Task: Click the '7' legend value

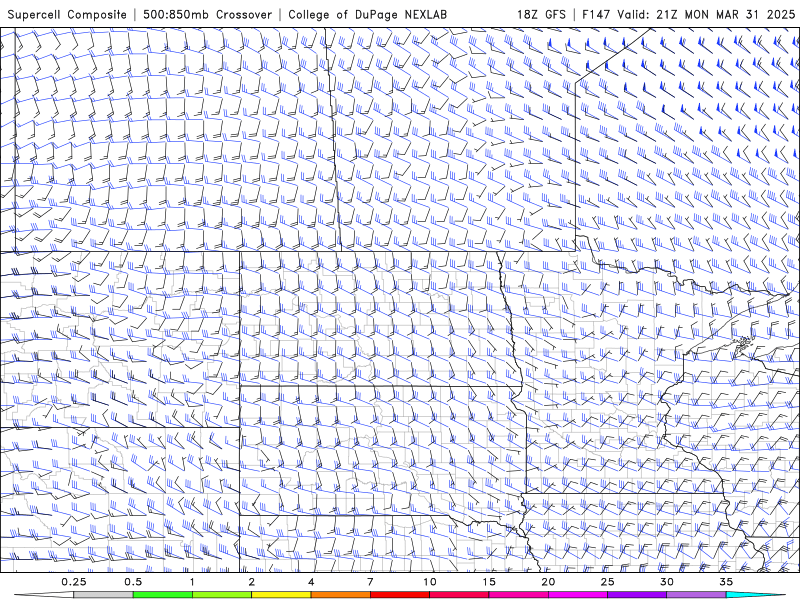Action: pyautogui.click(x=370, y=582)
